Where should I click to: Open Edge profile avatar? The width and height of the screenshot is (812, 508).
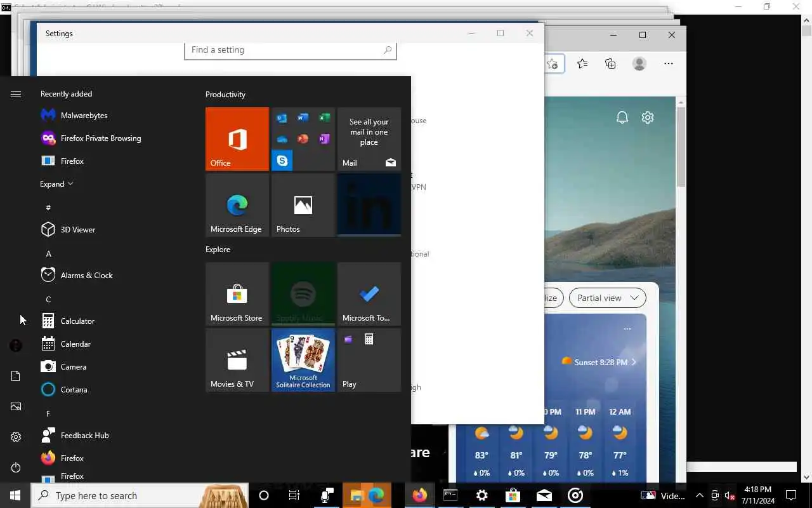639,63
